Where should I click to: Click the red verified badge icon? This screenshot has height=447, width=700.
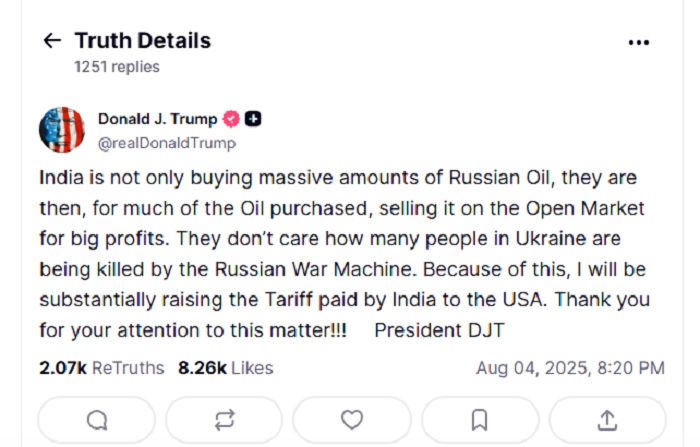coord(231,119)
